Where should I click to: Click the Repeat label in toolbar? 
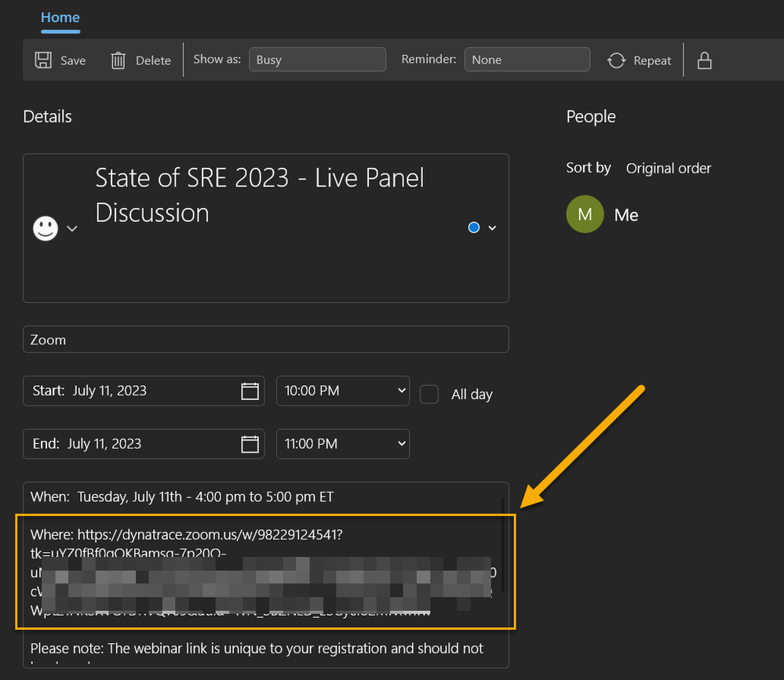coord(652,60)
